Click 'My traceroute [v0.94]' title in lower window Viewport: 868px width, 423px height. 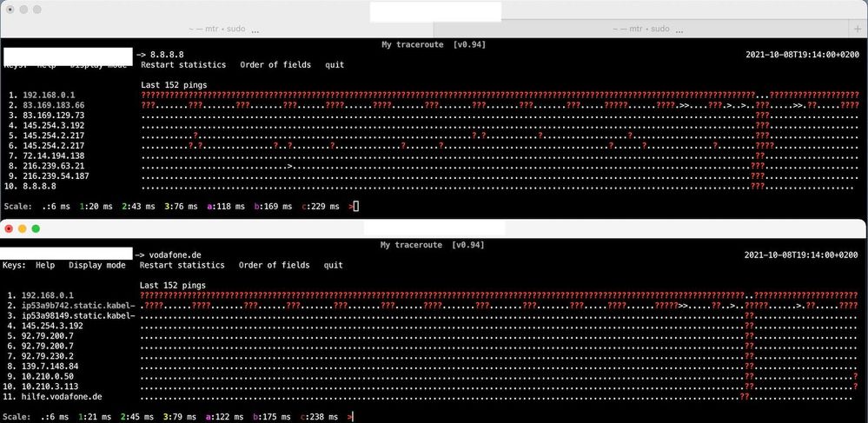click(433, 245)
